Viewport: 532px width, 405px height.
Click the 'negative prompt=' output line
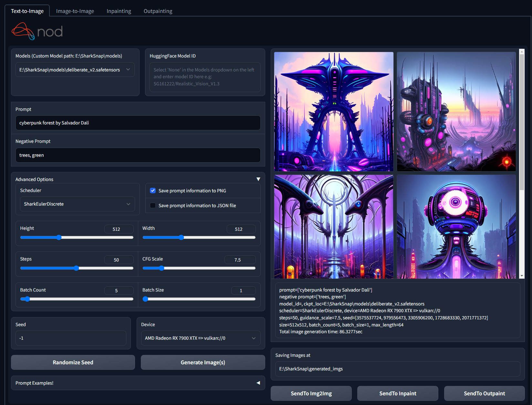(x=312, y=297)
